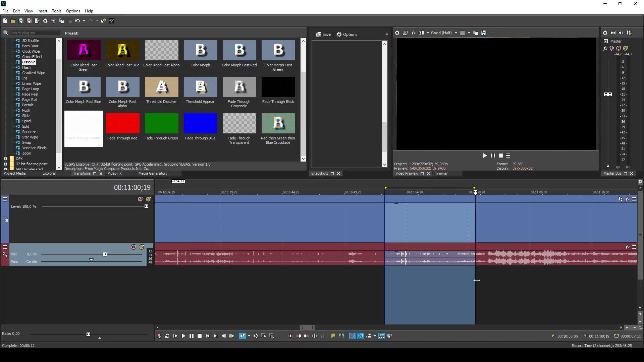Open overlays grid dropdown arrow
The width and height of the screenshot is (644, 362).
pos(469,33)
